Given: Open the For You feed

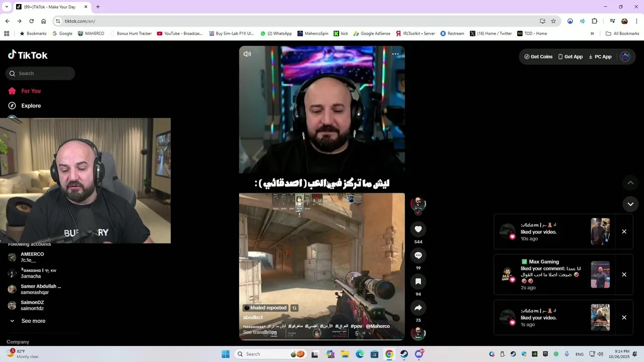Looking at the screenshot, I should (31, 91).
